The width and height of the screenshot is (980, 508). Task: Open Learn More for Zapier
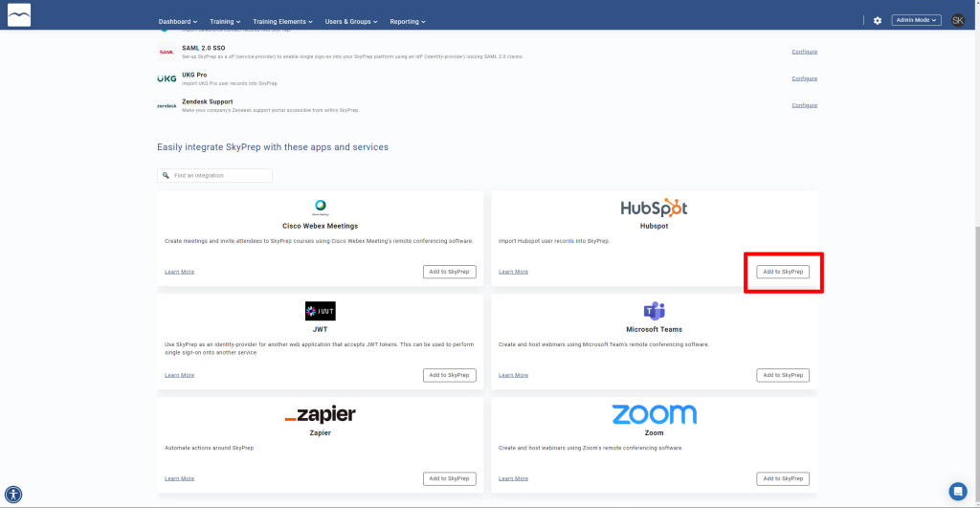pos(179,478)
